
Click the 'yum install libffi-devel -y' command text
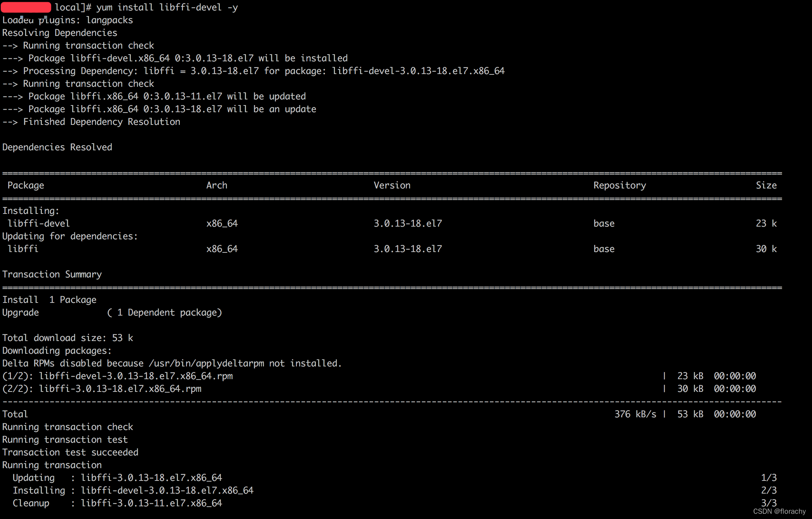click(167, 7)
